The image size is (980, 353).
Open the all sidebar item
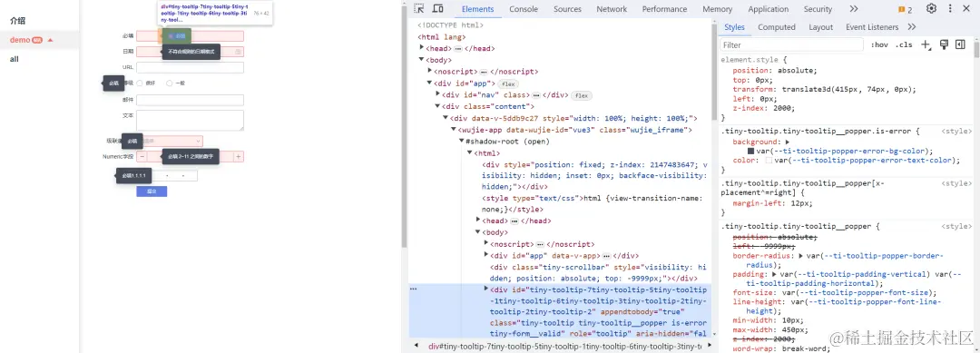[x=14, y=59]
